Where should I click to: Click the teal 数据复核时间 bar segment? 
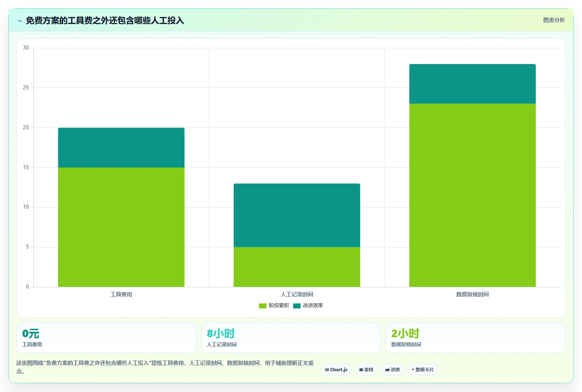point(472,84)
